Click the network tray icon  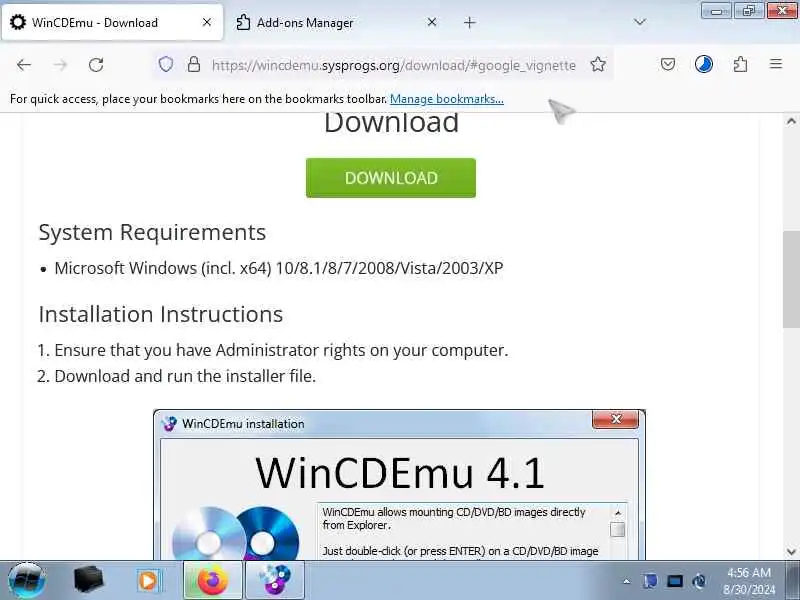pos(699,581)
